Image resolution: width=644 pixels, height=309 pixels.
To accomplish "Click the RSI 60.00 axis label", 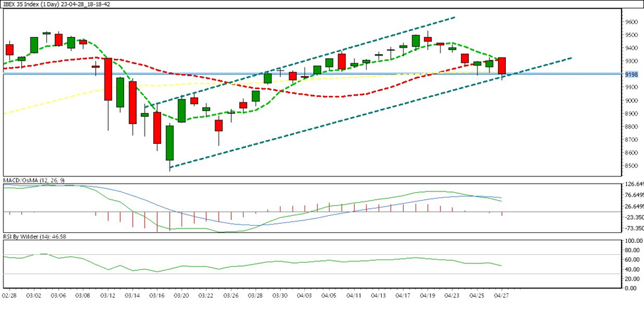I will (x=634, y=259).
